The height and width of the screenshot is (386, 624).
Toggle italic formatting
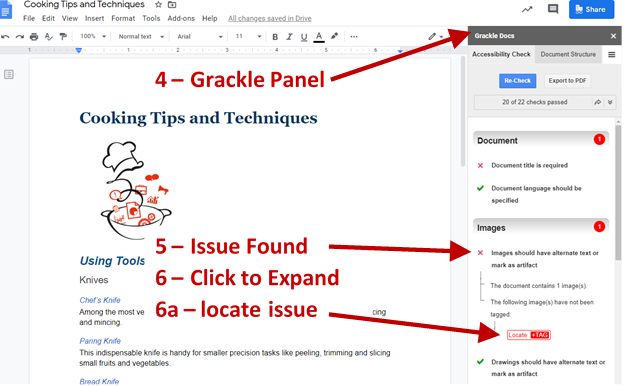coord(289,37)
